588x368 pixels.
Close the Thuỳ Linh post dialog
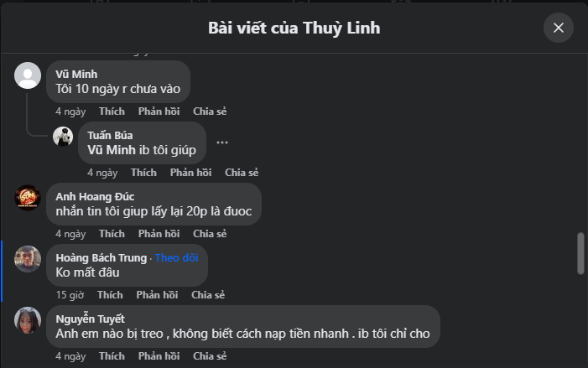click(558, 28)
